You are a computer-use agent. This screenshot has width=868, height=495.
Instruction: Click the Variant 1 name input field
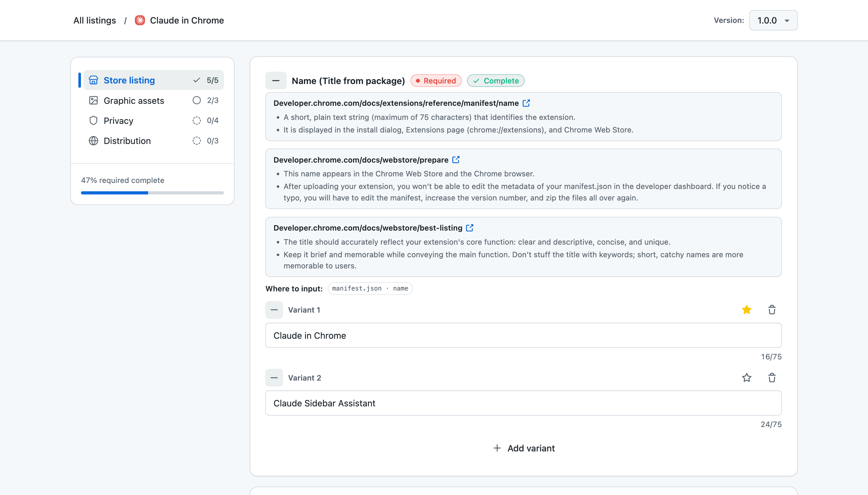[523, 335]
